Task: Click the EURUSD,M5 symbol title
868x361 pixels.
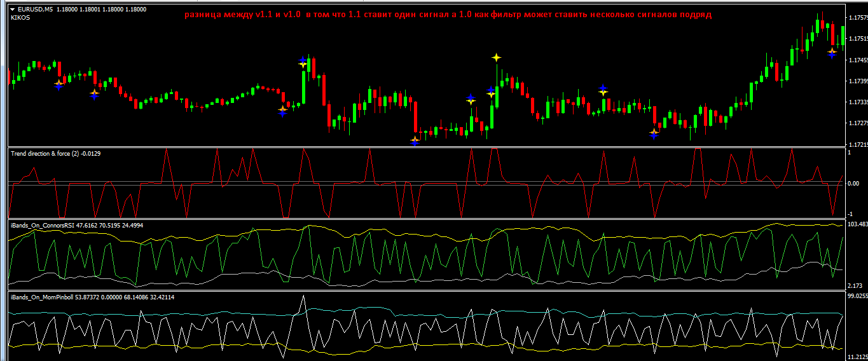Action: [x=36, y=10]
